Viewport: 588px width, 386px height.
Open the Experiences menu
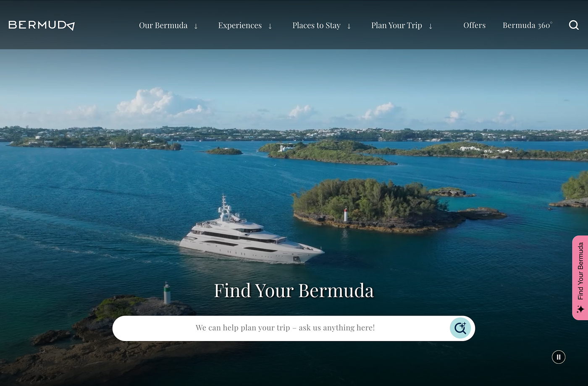tap(240, 26)
